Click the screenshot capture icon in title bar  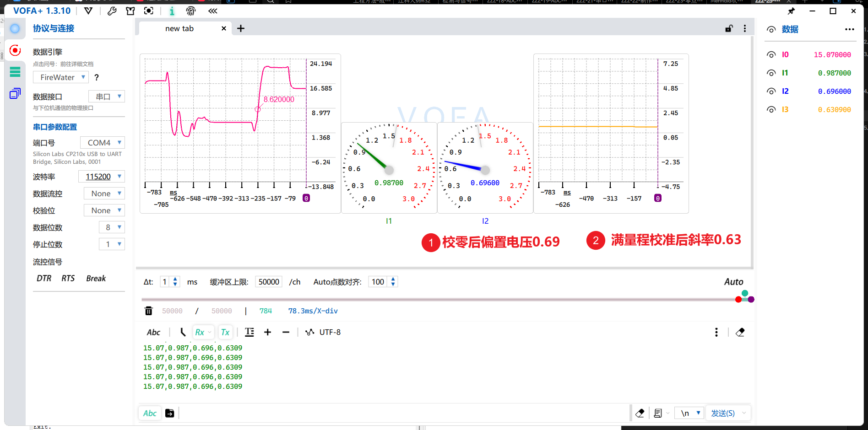click(x=149, y=11)
